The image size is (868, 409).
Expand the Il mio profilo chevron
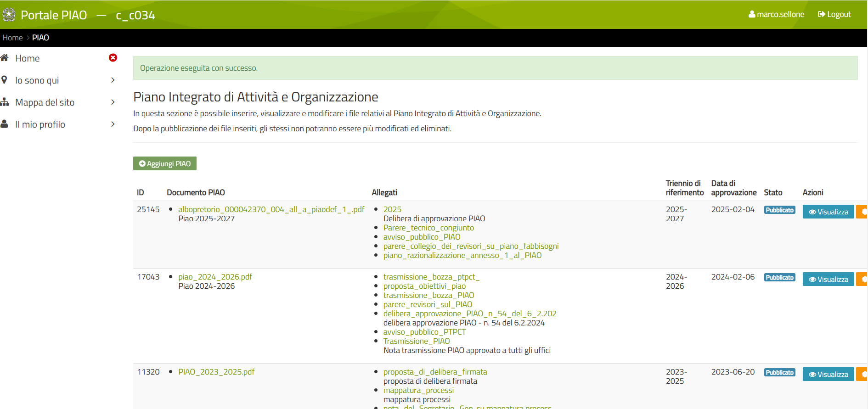point(113,124)
